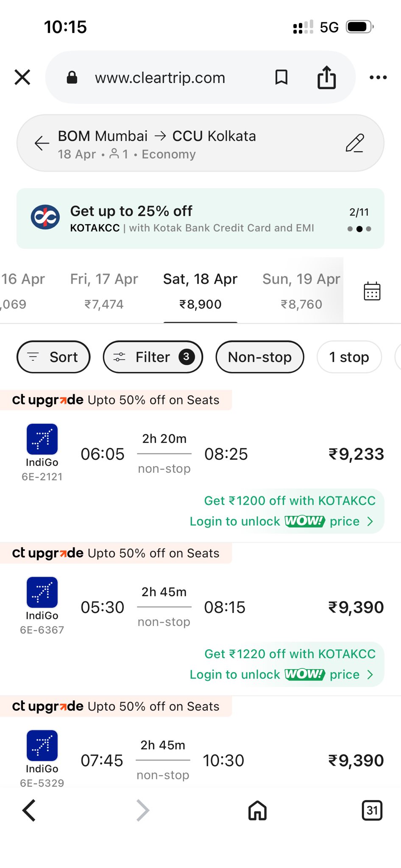The height and width of the screenshot is (868, 401).
Task: Open the Filter panel
Action: tap(153, 357)
